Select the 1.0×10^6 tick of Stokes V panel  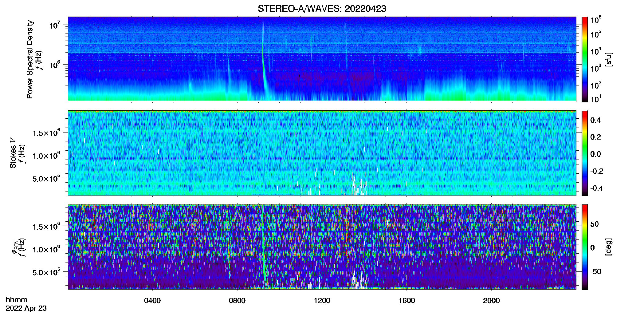(46, 156)
